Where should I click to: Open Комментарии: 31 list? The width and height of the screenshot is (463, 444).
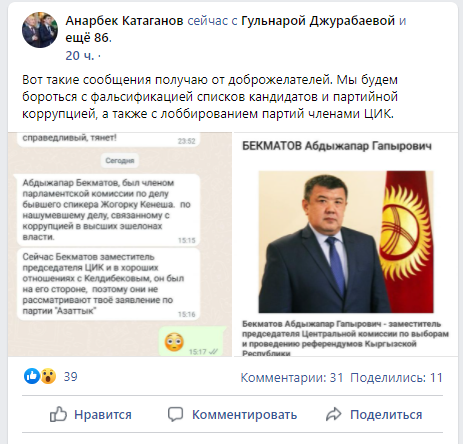pyautogui.click(x=292, y=378)
